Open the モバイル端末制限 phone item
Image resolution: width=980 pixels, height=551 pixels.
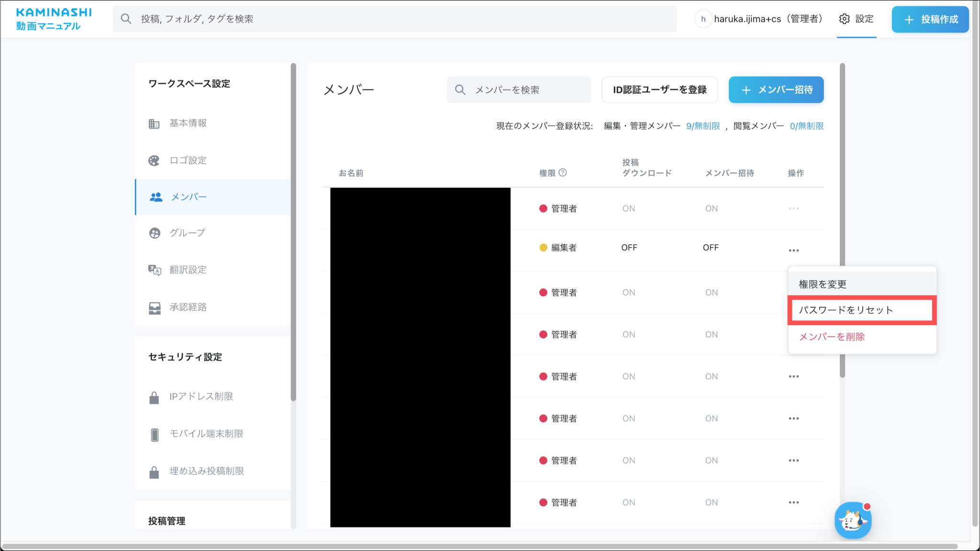(x=206, y=434)
